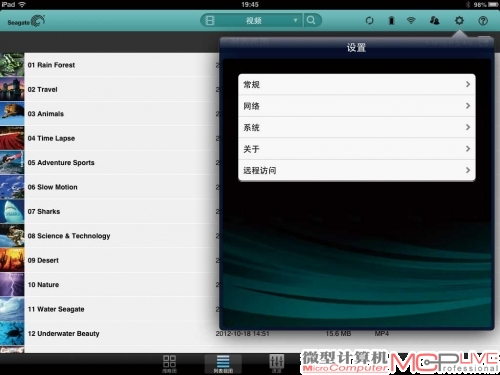The image size is (500, 375).
Task: Click the MP4 format cell
Action: point(382,334)
